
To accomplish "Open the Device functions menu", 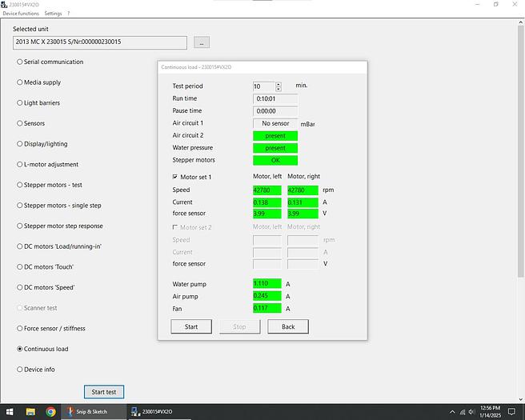I will 21,14.
